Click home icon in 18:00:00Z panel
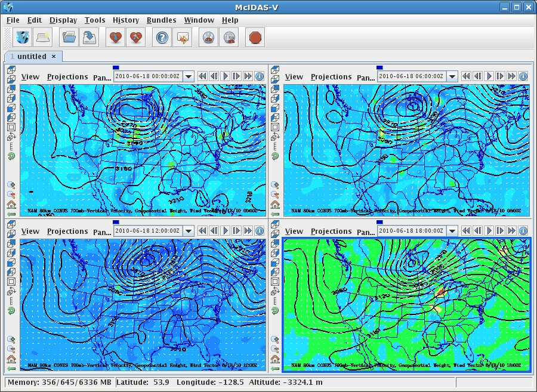The height and width of the screenshot is (392, 537). 275,359
